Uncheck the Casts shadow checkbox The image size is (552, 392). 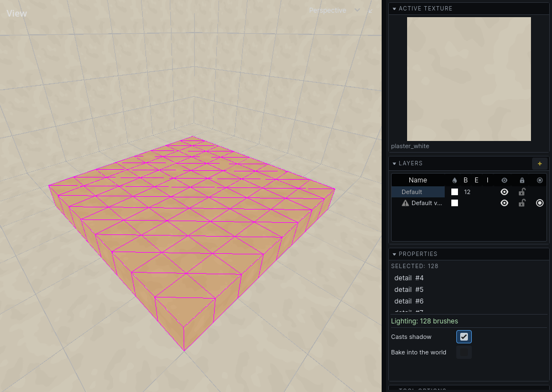tap(464, 337)
